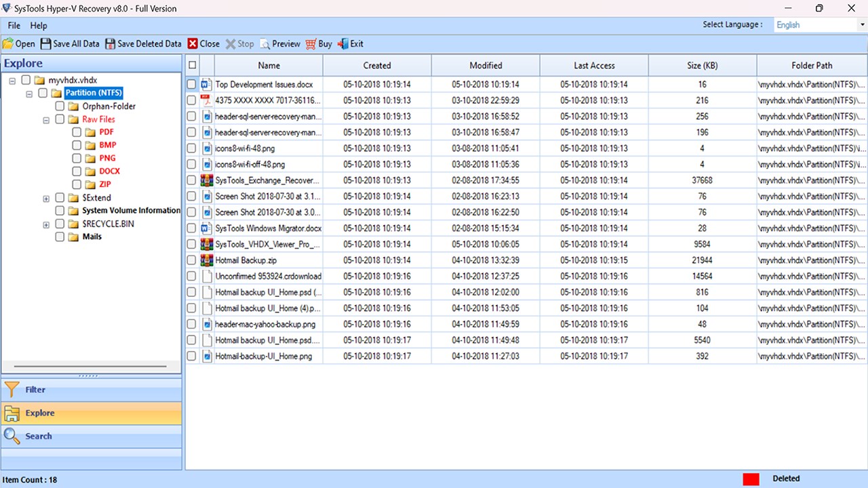Click the red Close X icon
The image size is (868, 488).
(193, 43)
